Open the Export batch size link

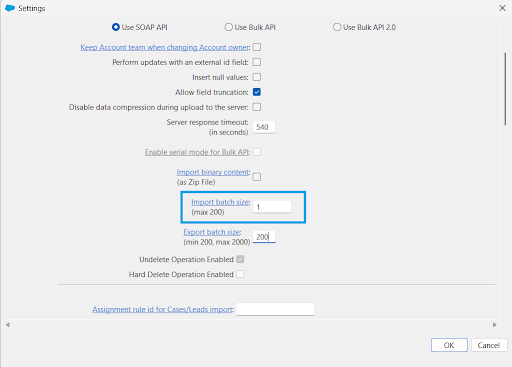[x=212, y=232]
